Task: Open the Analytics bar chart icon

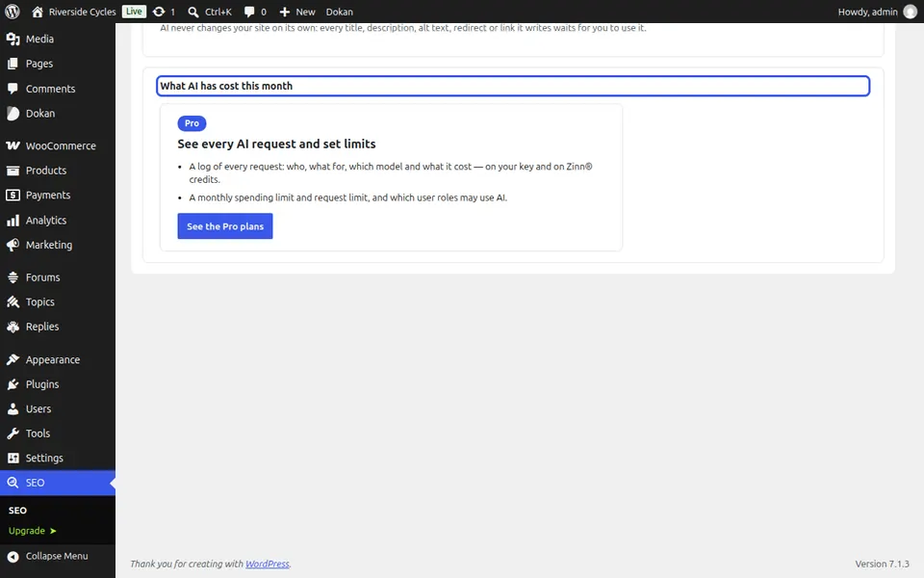Action: (x=13, y=221)
